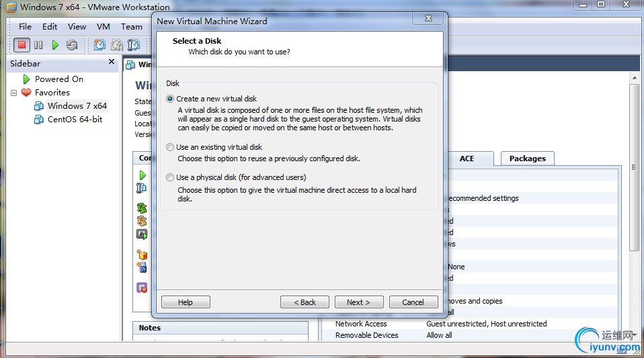Click the main window scrollbar up arrow
The image size is (644, 358).
635,78
